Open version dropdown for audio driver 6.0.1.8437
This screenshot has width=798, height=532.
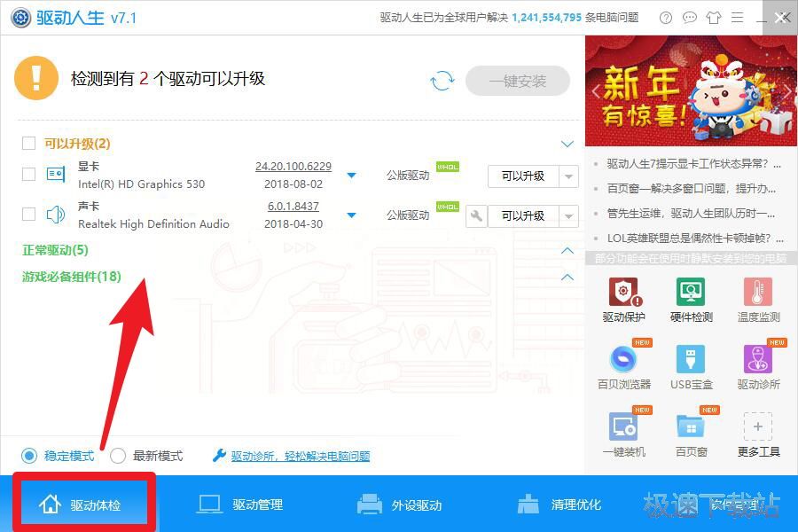click(x=351, y=215)
